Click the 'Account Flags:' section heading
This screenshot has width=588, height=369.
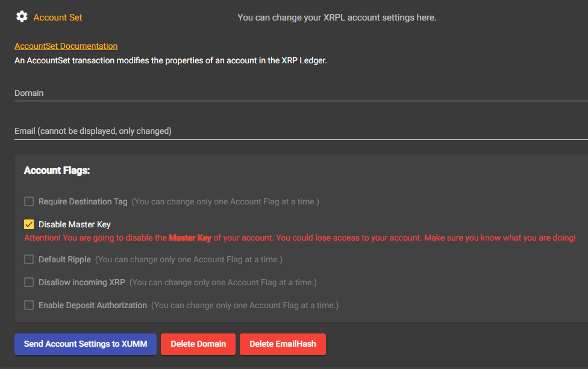pos(57,171)
